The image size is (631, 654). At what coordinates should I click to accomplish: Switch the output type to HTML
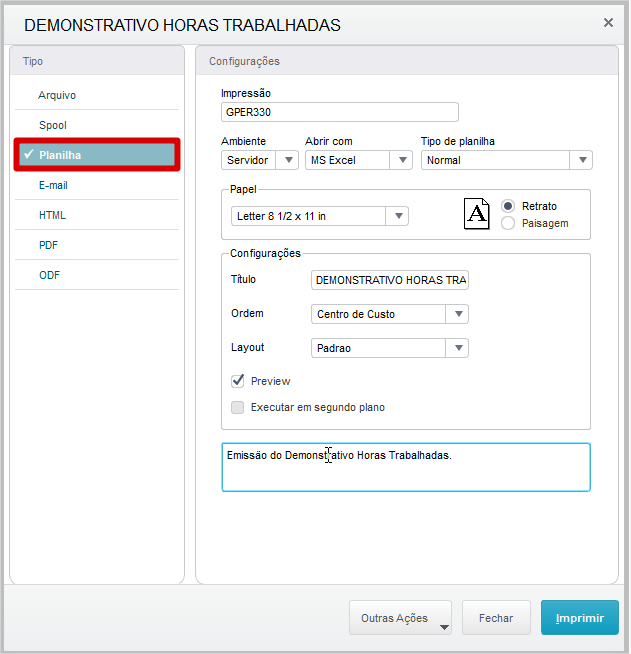97,215
